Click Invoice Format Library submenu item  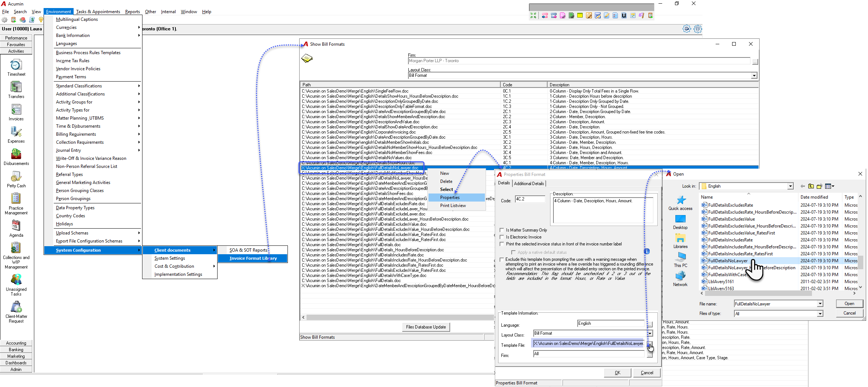pyautogui.click(x=253, y=258)
